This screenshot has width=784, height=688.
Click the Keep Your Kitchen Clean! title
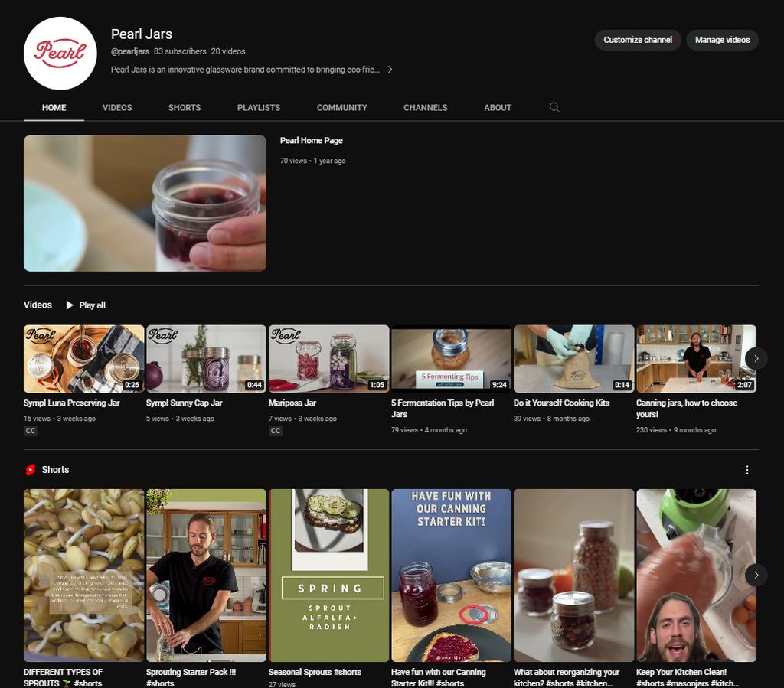(x=688, y=677)
